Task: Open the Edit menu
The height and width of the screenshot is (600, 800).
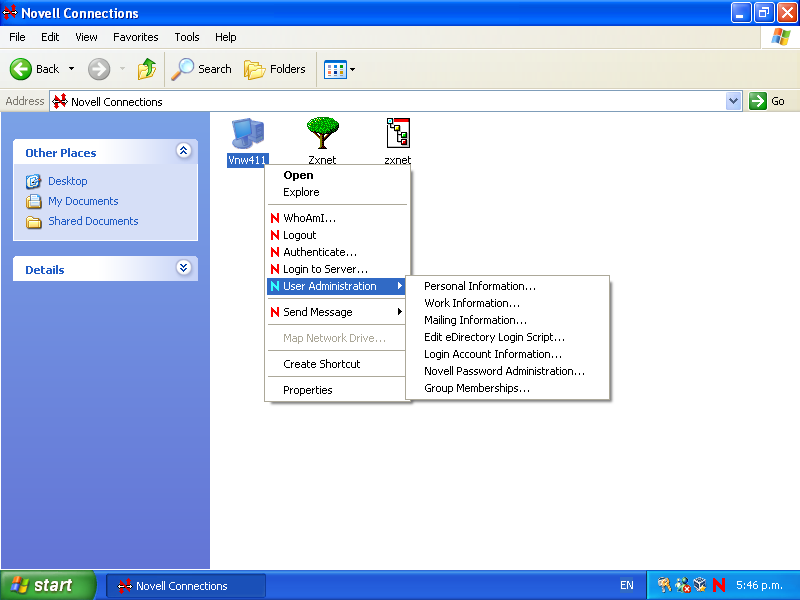Action: point(50,37)
